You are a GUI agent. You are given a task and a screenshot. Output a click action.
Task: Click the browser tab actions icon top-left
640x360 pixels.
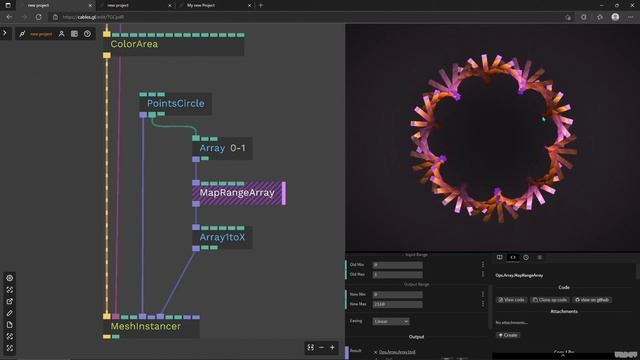8,5
